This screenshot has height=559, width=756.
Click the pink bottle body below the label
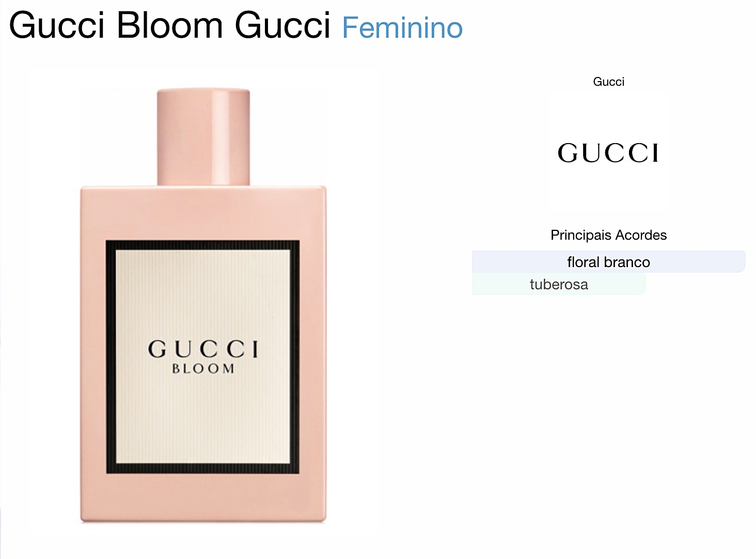pyautogui.click(x=203, y=498)
